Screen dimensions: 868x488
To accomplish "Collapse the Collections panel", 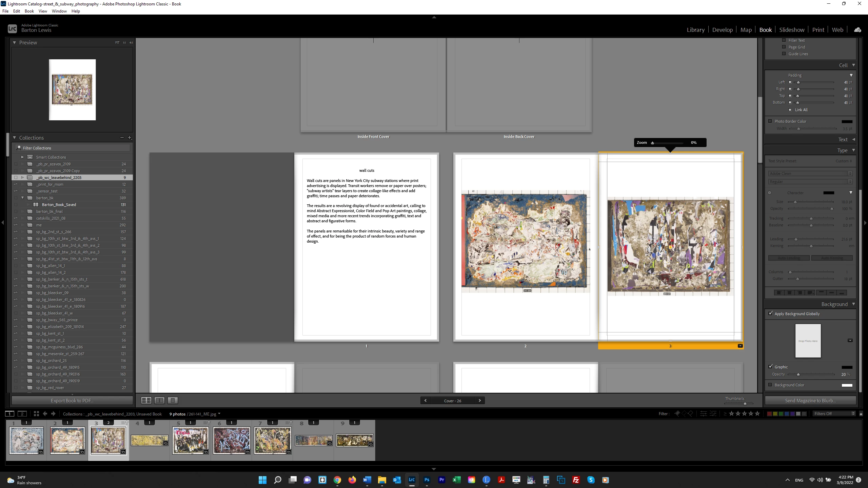I will (15, 138).
